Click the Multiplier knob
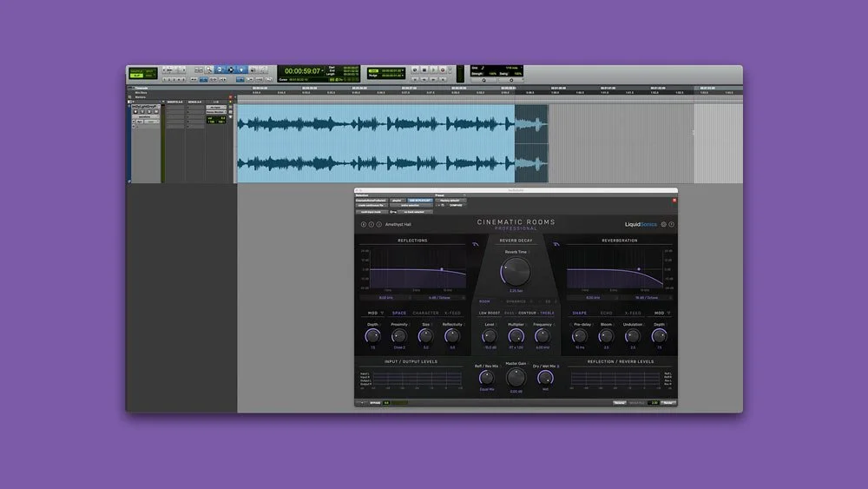 click(x=516, y=335)
